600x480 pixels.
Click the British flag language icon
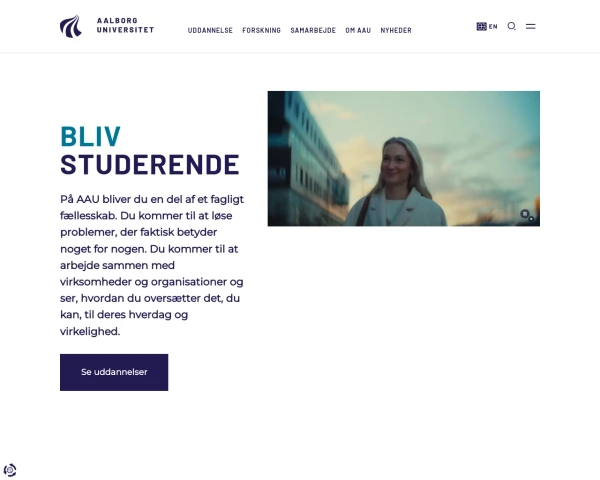481,26
